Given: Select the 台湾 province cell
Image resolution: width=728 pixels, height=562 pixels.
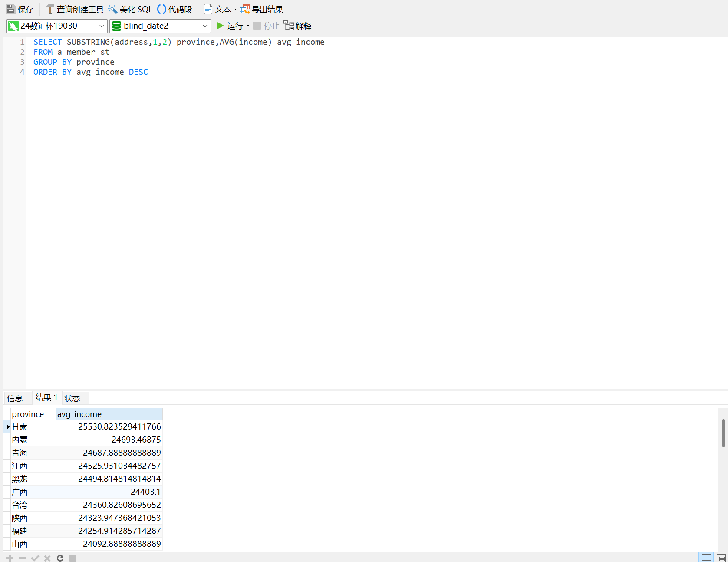Looking at the screenshot, I should (33, 505).
